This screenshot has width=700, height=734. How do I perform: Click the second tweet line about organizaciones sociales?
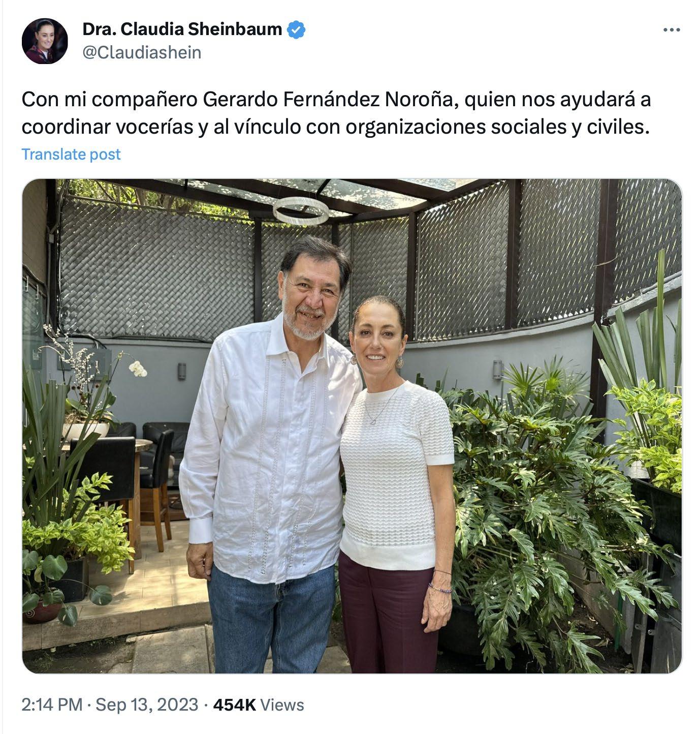(x=336, y=127)
